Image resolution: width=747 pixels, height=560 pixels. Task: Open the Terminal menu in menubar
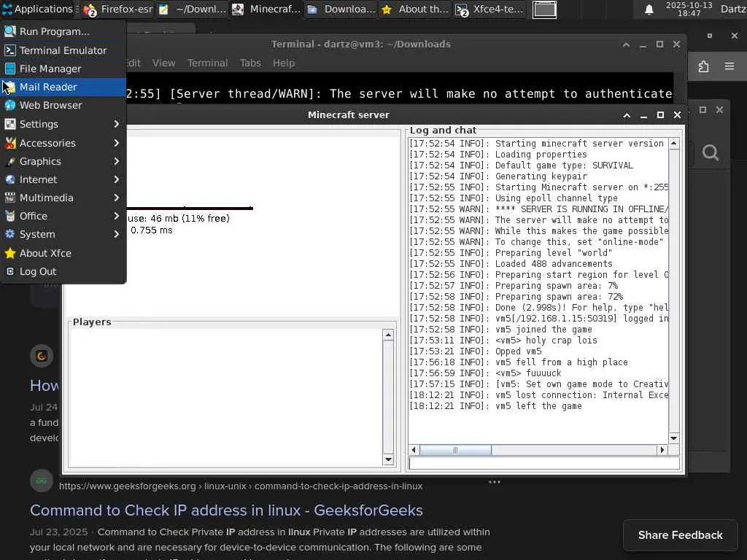[x=207, y=63]
